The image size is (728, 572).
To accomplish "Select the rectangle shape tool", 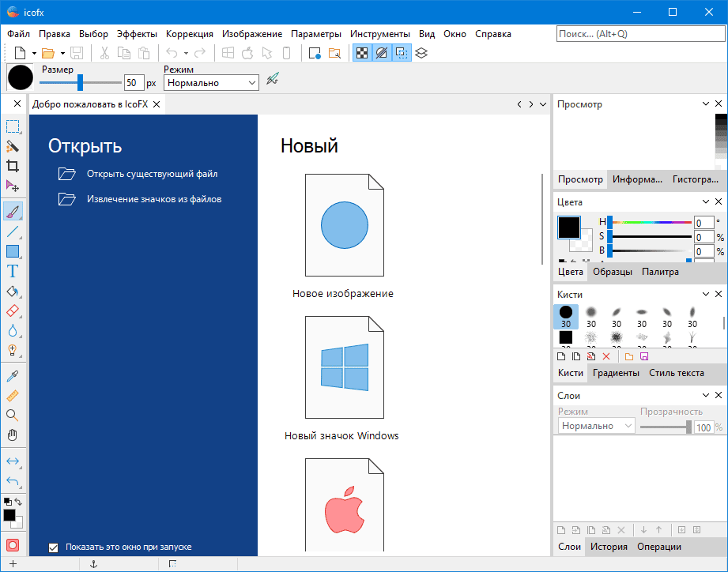I will pyautogui.click(x=13, y=251).
